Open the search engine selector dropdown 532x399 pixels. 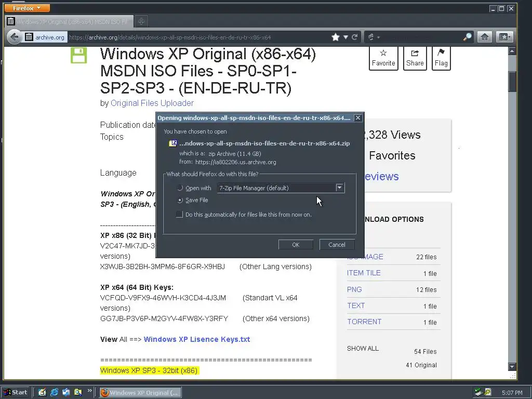click(374, 37)
